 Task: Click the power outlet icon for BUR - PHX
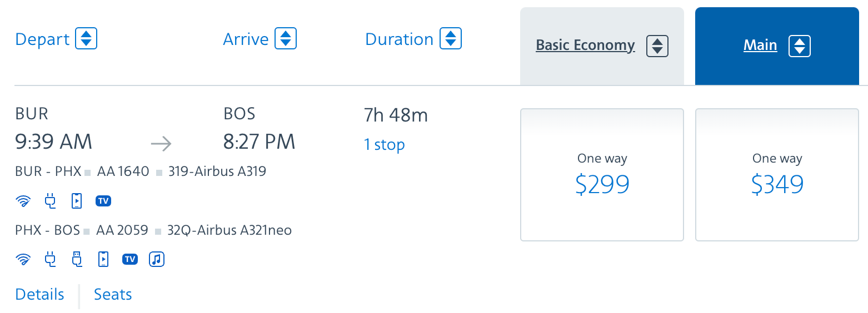(51, 201)
